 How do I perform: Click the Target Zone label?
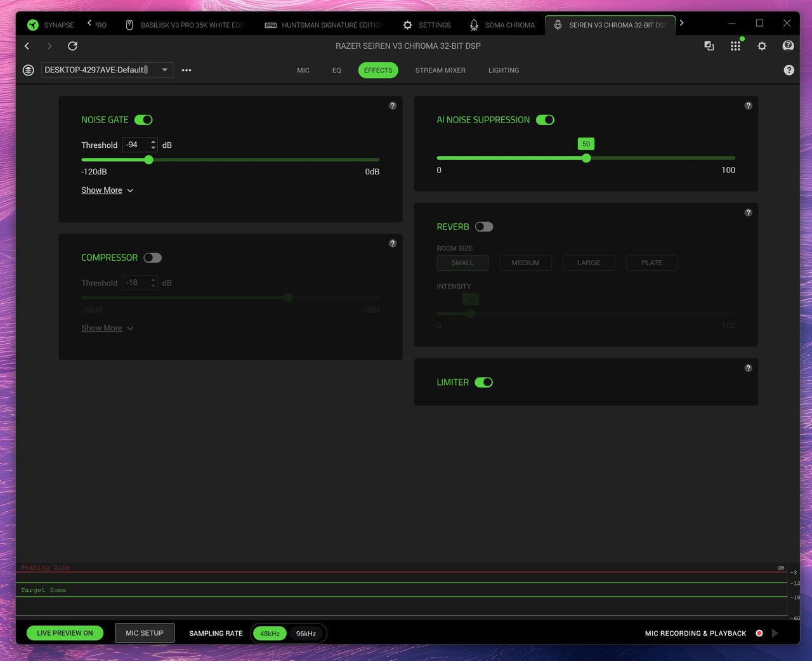click(x=43, y=590)
